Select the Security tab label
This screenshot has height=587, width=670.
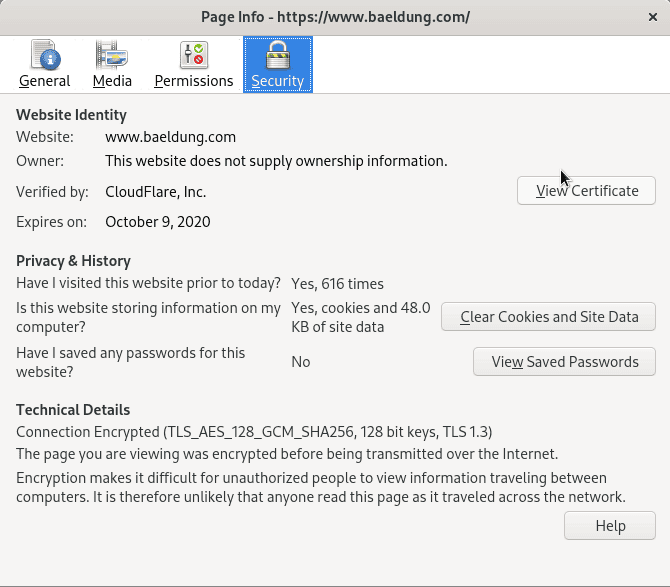(277, 81)
